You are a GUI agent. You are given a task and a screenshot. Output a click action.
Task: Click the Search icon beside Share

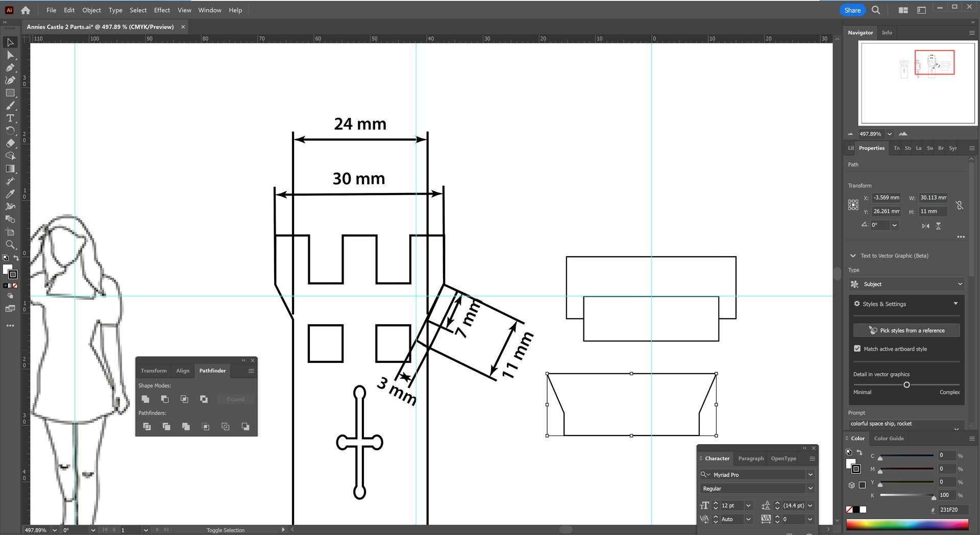876,10
